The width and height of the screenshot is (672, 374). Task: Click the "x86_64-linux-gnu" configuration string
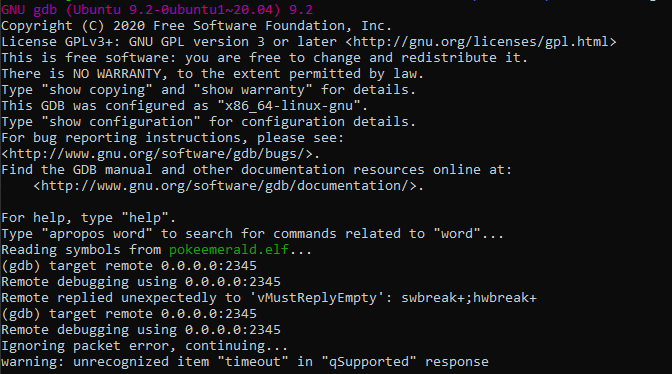pos(288,106)
